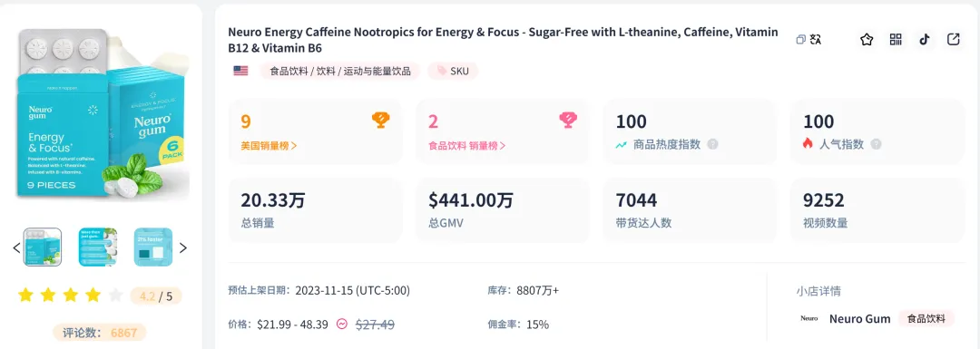Image resolution: width=980 pixels, height=349 pixels.
Task: Click the external link share icon
Action: coord(953,40)
